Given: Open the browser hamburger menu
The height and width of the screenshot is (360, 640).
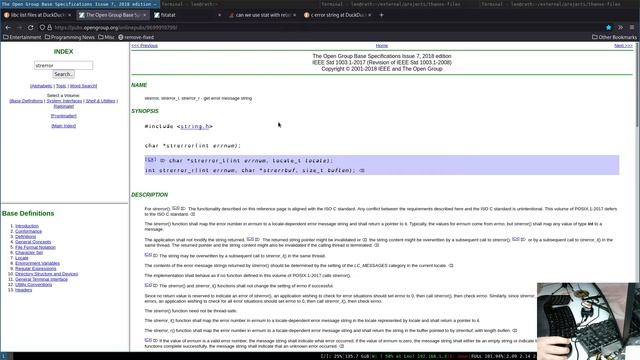Looking at the screenshot, I should point(632,27).
